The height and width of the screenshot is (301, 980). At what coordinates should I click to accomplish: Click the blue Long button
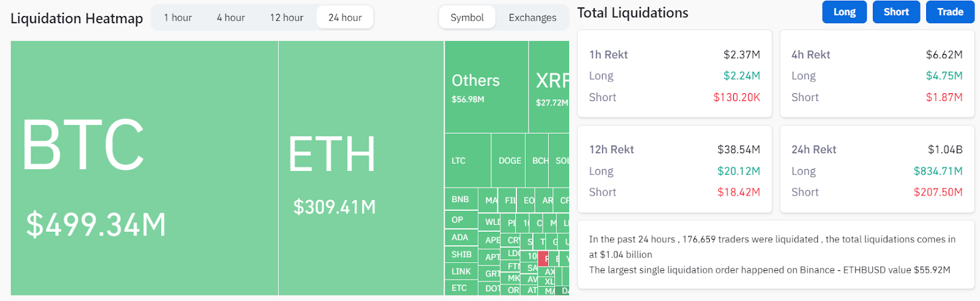point(845,12)
